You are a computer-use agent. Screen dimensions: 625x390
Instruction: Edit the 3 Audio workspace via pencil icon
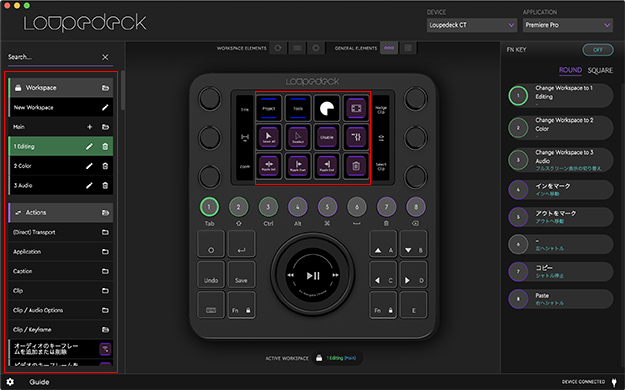click(x=89, y=185)
